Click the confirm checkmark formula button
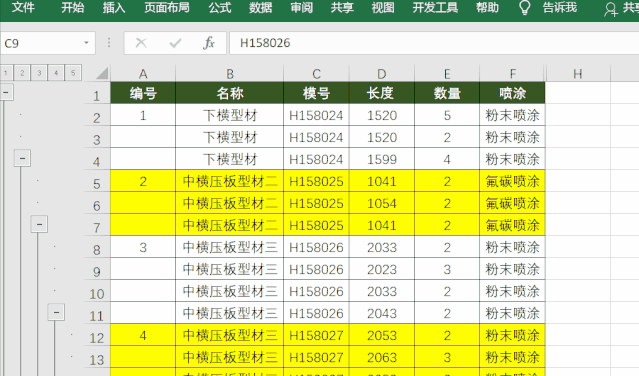Viewport: 639px width, 376px height. click(x=175, y=43)
